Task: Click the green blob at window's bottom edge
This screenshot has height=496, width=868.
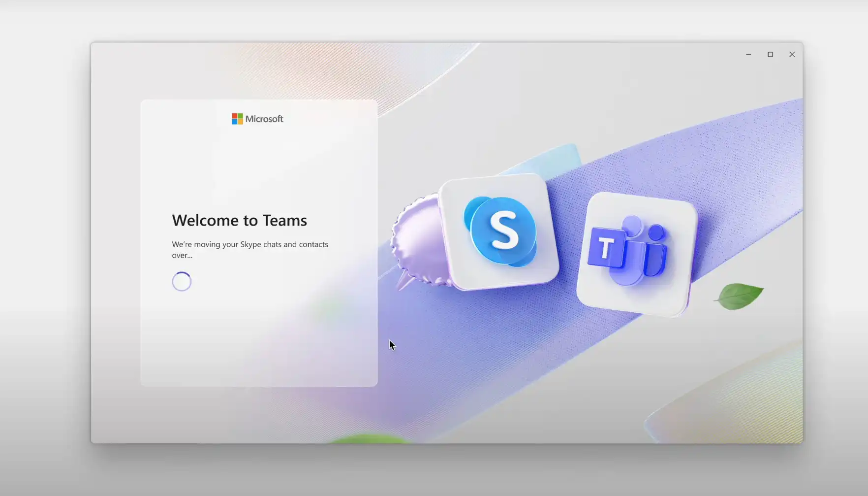Action: coord(369,438)
